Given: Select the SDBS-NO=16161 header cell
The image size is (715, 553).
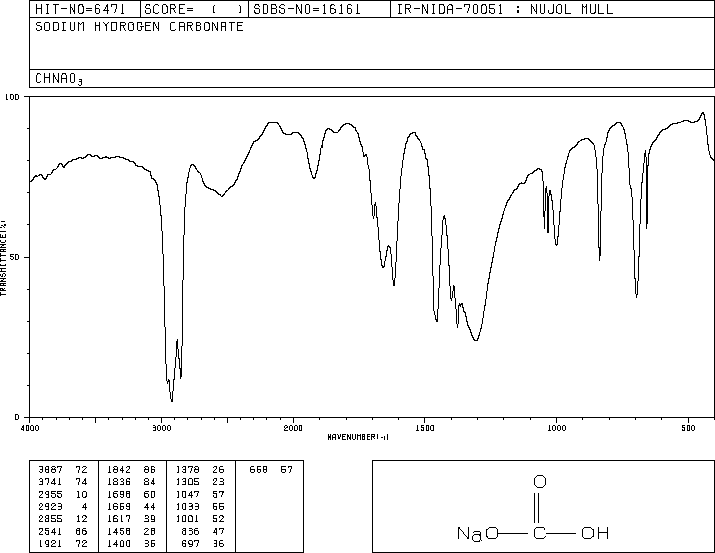Looking at the screenshot, I should tap(319, 9).
